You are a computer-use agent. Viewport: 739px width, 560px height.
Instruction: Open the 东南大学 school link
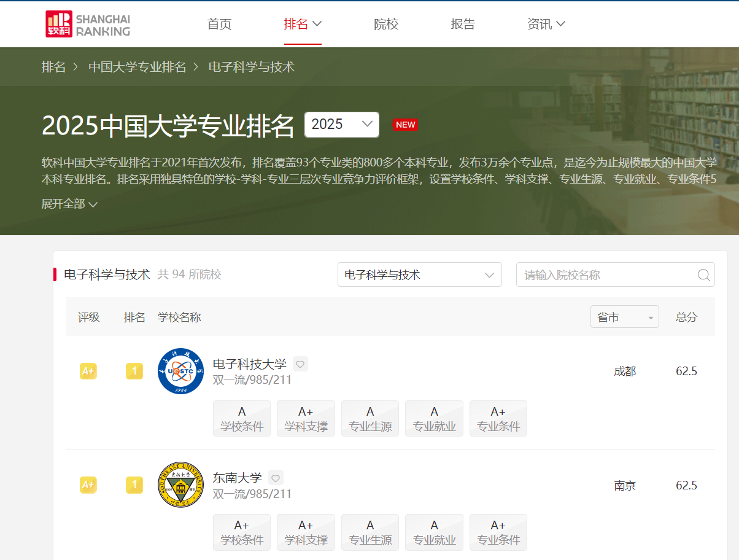click(x=238, y=478)
